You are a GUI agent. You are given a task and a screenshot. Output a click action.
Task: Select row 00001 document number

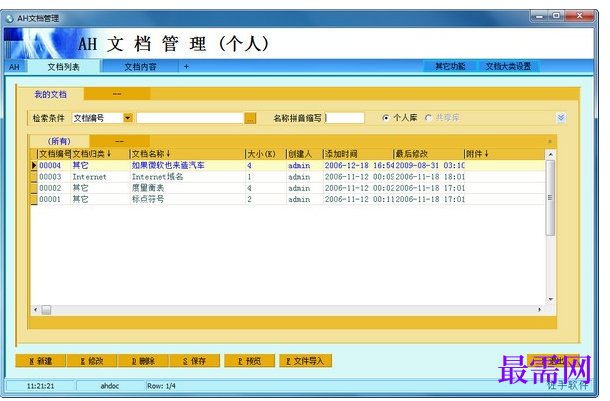coord(50,200)
